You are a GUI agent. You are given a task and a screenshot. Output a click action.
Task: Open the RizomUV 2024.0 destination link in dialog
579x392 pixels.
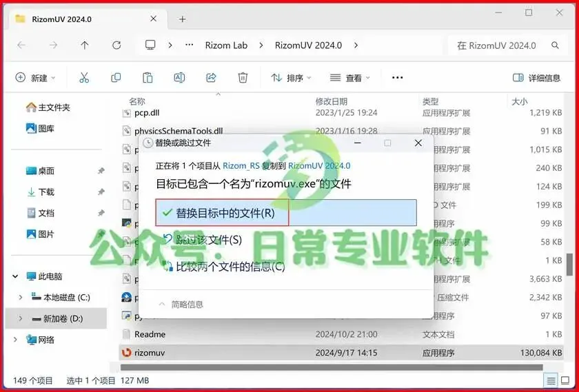tap(319, 166)
